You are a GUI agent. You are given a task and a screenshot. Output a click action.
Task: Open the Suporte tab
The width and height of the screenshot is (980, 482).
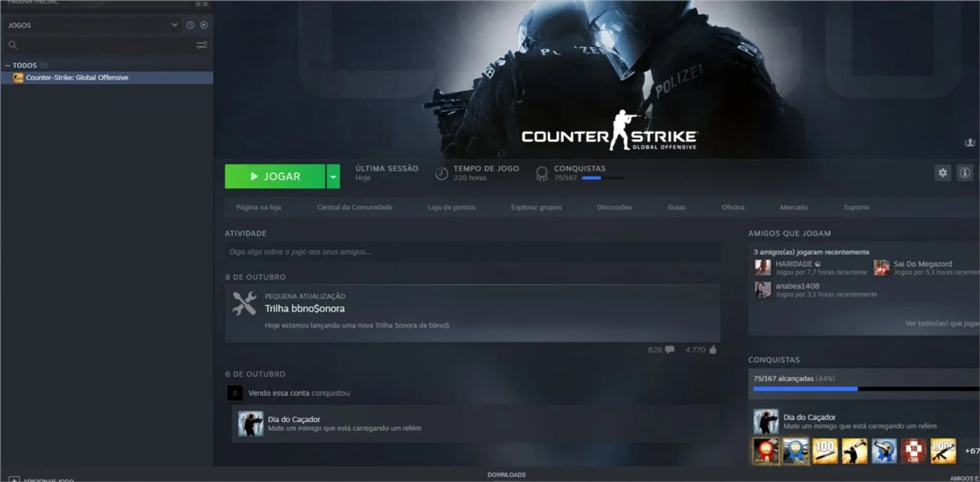(x=856, y=207)
